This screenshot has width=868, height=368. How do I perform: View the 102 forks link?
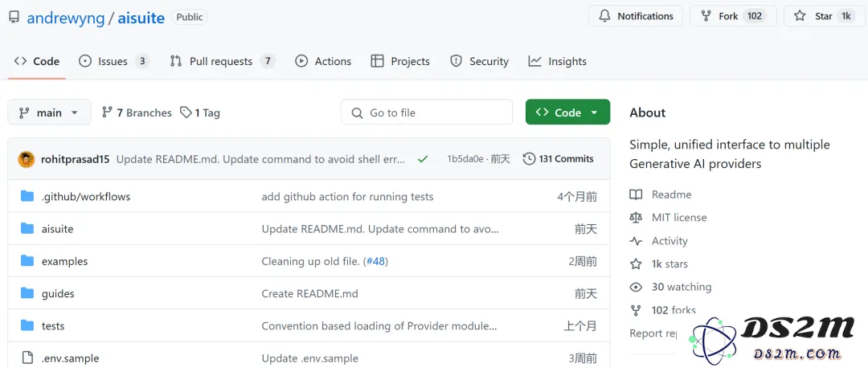point(674,310)
